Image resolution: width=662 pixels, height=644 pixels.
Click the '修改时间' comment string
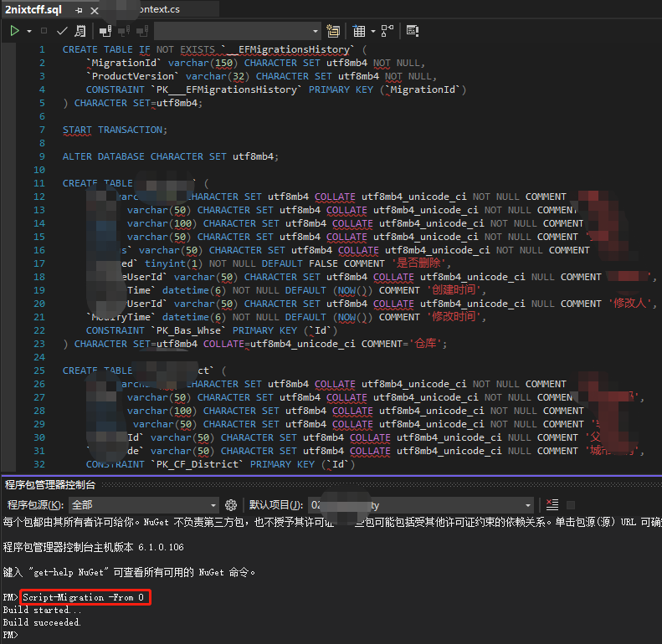click(454, 316)
